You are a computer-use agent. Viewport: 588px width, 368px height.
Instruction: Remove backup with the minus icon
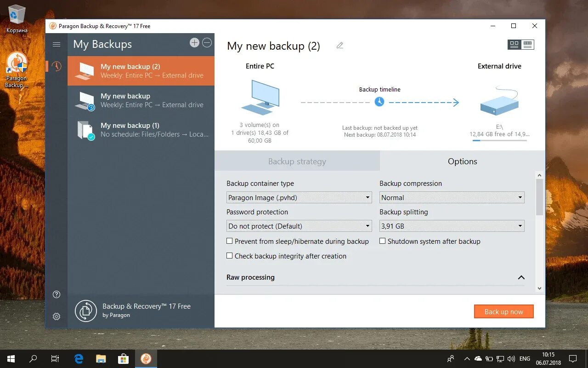point(207,43)
